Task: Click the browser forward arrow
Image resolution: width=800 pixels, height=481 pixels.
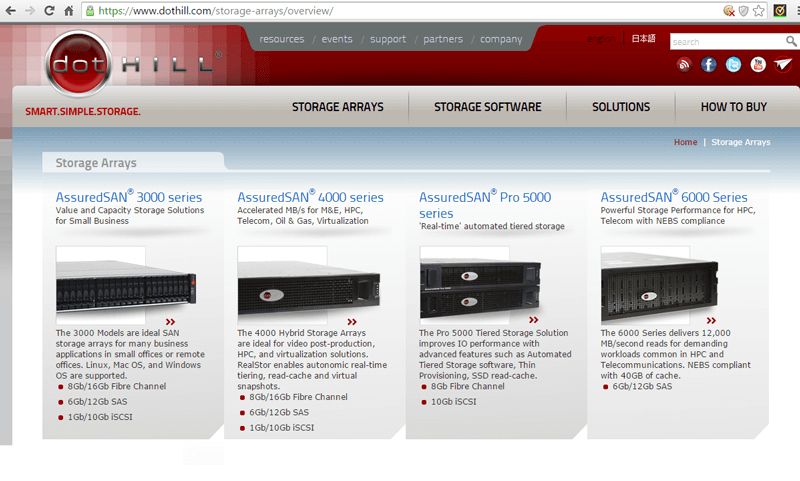Action: tap(30, 10)
